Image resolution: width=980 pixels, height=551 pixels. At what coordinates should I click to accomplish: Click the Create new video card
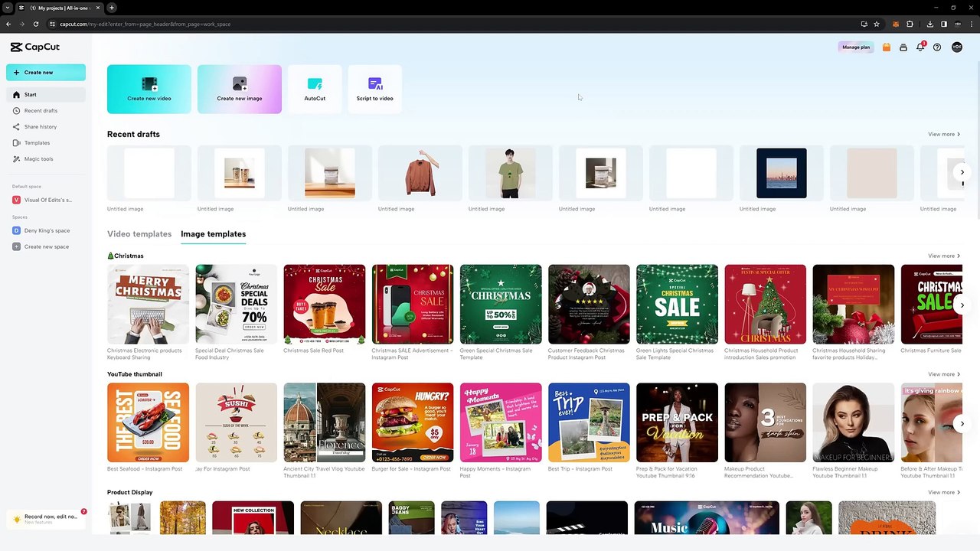pos(149,89)
